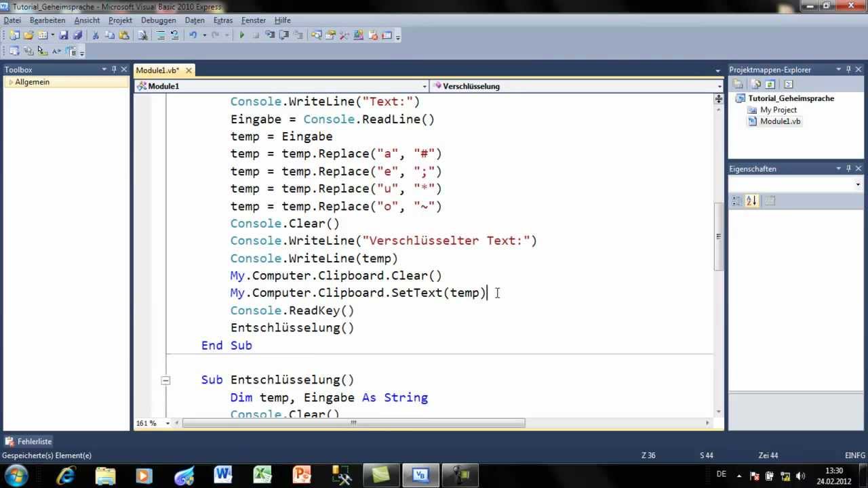Open Microsoft Word from the taskbar

[x=223, y=474]
